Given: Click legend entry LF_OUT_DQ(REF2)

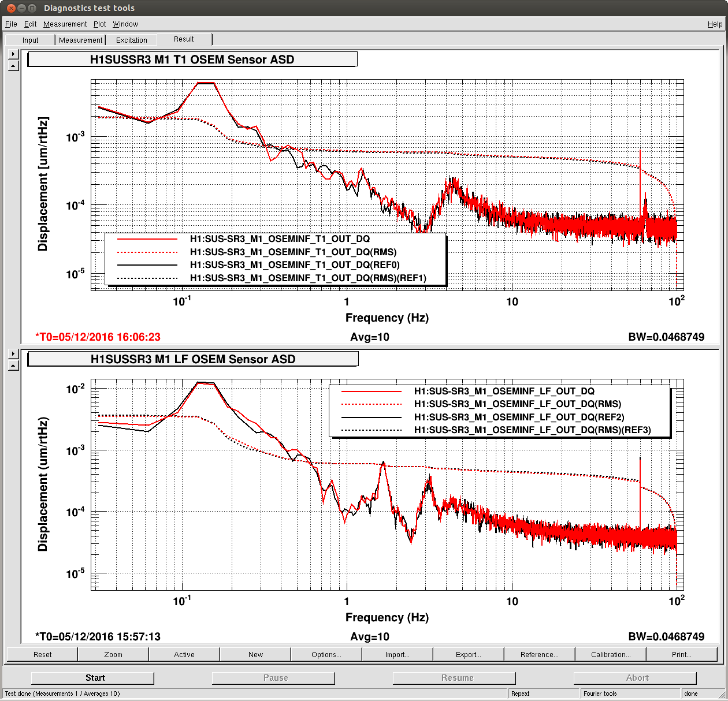Looking at the screenshot, I should point(519,417).
